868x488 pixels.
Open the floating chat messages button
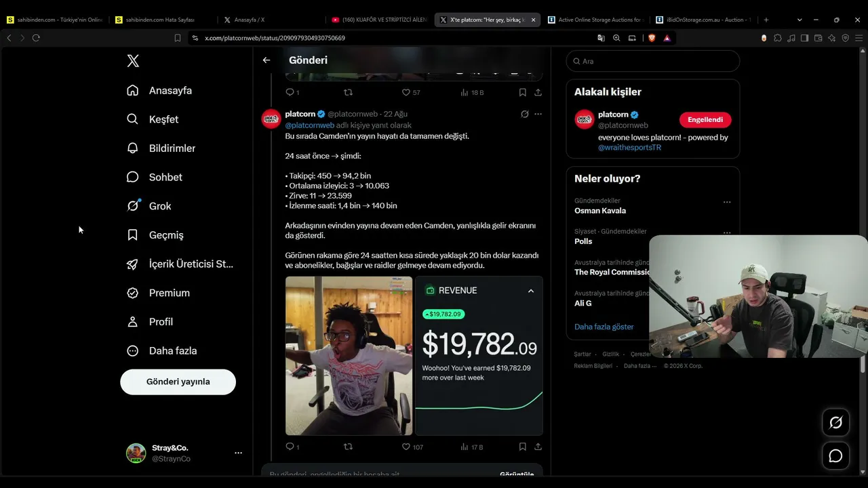(835, 456)
